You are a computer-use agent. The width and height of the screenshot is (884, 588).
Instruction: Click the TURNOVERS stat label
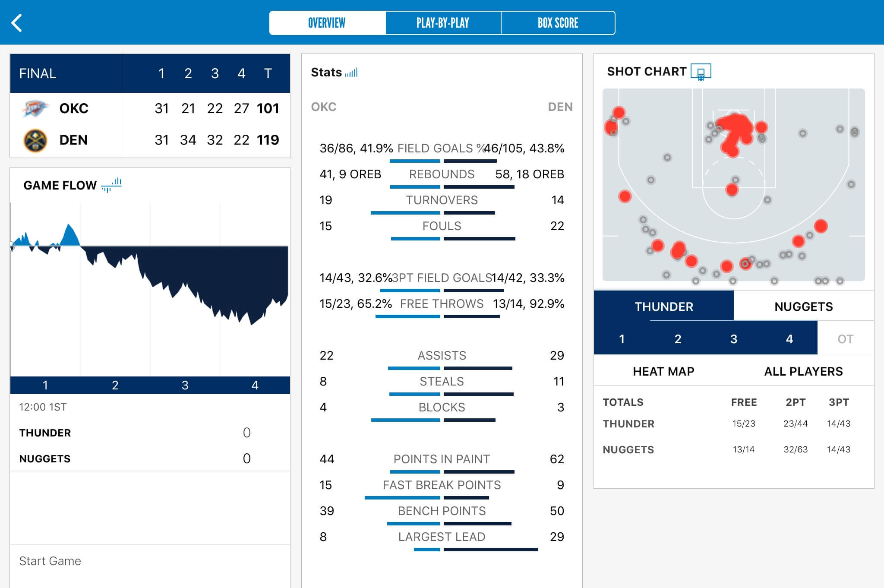[x=442, y=200]
